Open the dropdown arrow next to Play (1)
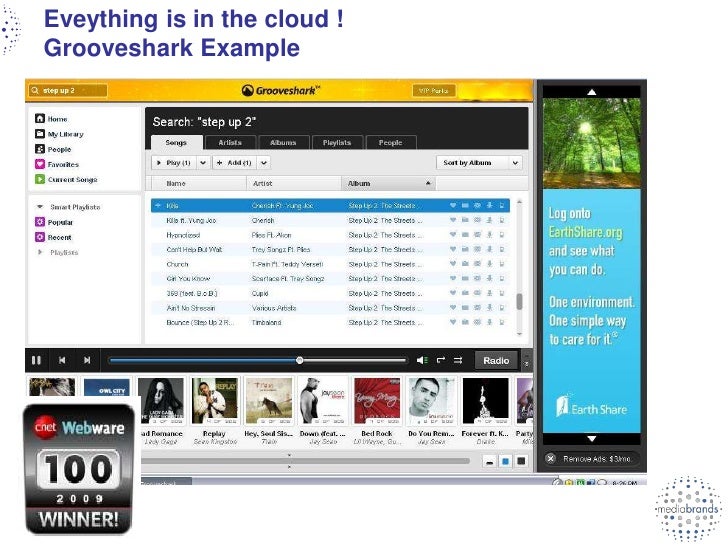The height and width of the screenshot is (546, 728). (x=203, y=163)
